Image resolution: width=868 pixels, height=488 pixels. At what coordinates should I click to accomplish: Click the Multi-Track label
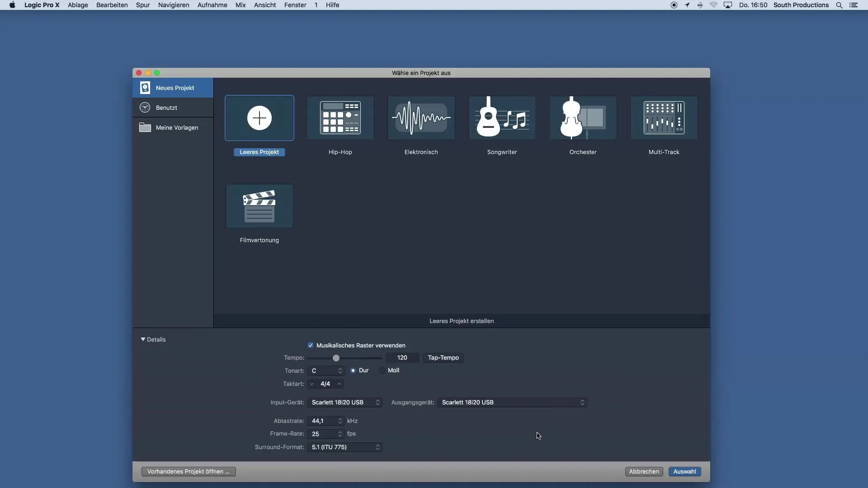pos(664,152)
